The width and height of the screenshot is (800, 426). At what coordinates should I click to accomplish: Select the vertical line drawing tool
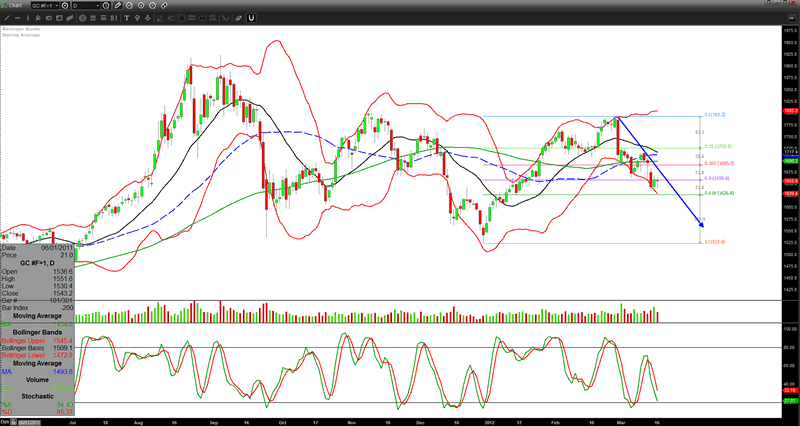[28, 18]
